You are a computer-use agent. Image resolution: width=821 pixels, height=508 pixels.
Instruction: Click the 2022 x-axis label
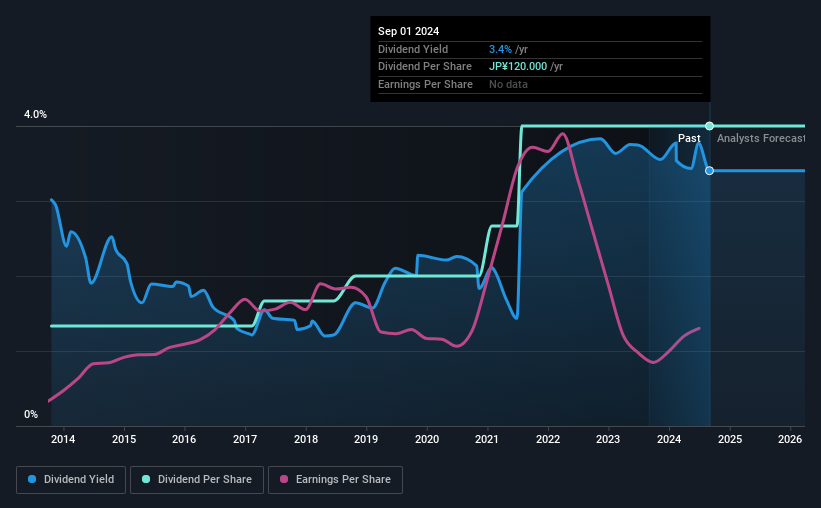548,439
